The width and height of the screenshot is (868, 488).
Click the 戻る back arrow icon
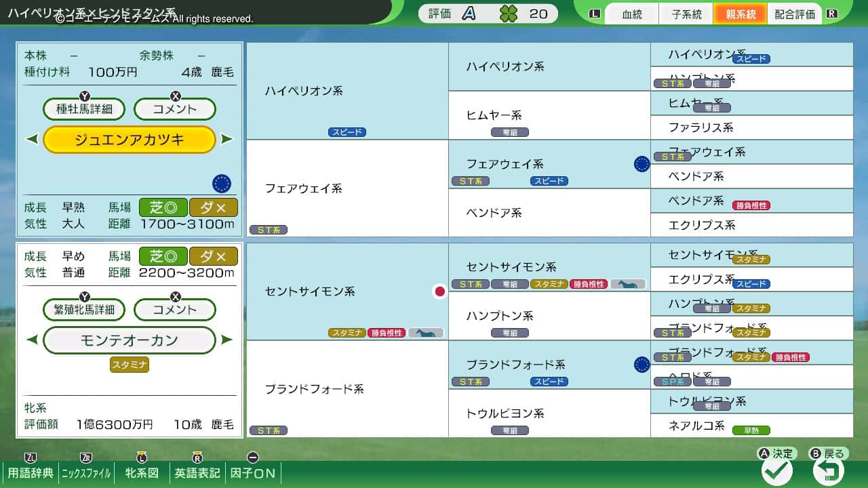(828, 470)
